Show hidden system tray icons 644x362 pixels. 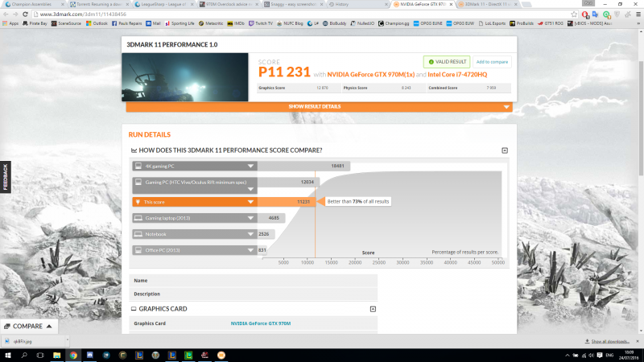(x=568, y=356)
